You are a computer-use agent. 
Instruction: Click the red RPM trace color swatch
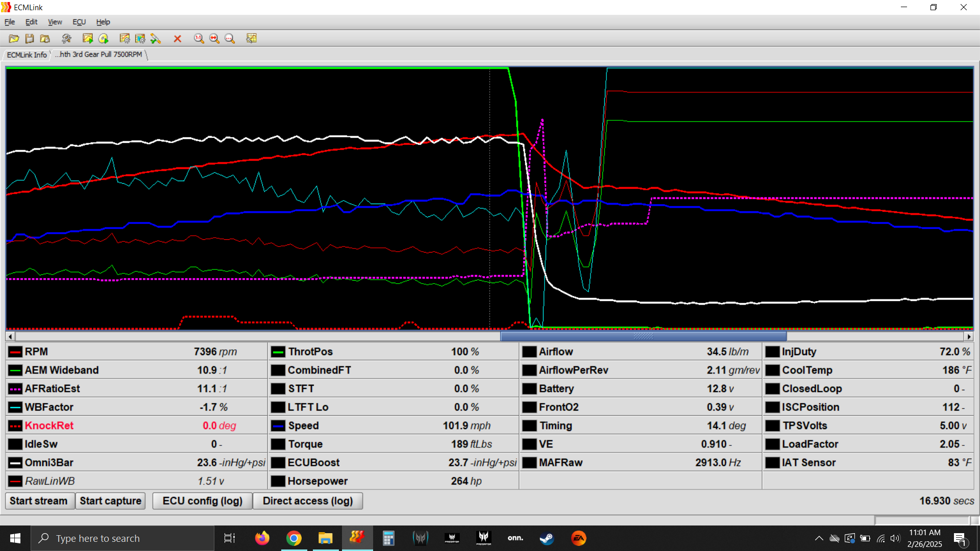click(x=15, y=352)
